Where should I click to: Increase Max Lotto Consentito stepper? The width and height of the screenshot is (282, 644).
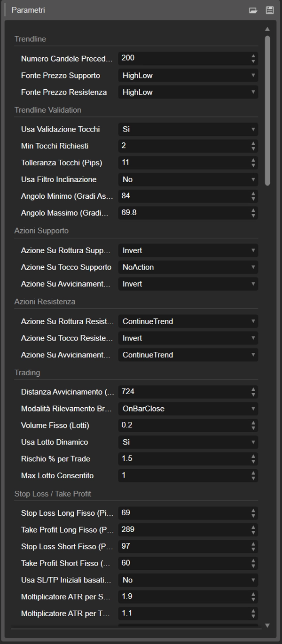coord(253,473)
